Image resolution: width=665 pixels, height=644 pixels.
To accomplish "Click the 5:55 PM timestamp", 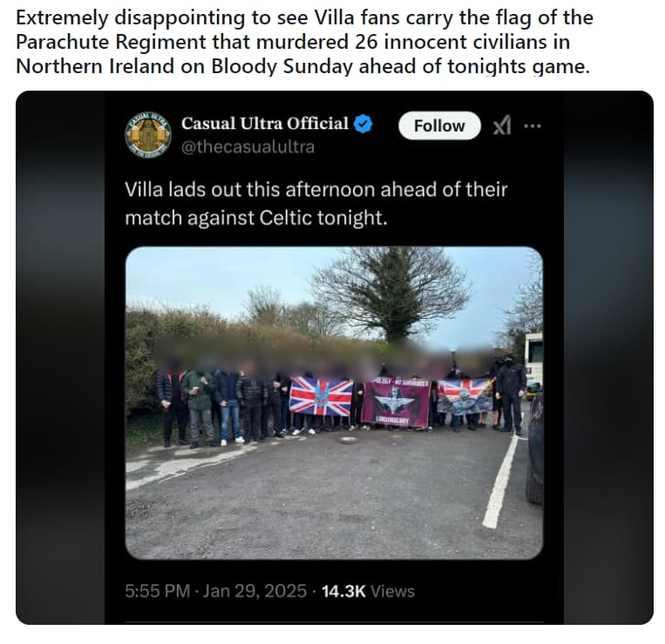I will [x=158, y=591].
